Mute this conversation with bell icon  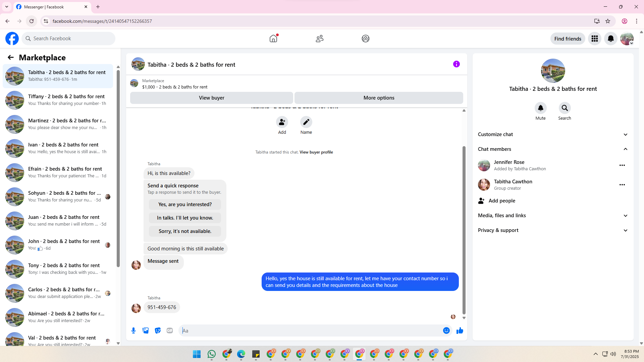tap(540, 108)
